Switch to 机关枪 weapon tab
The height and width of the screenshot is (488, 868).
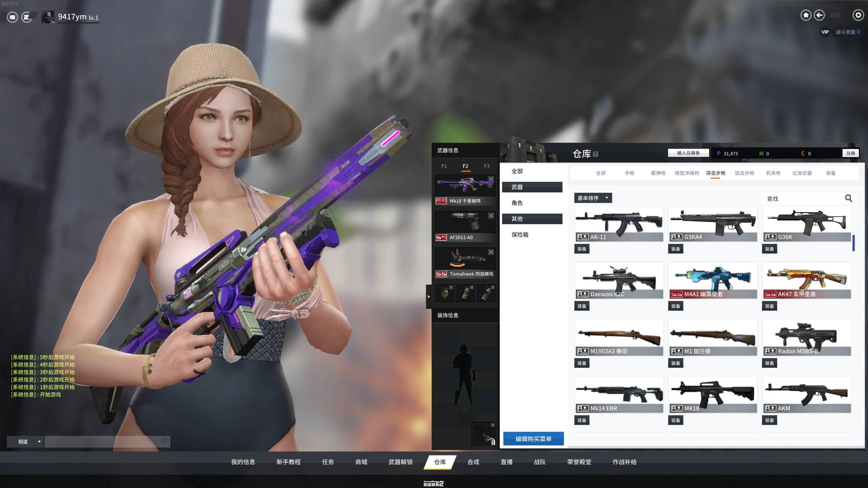[x=773, y=173]
